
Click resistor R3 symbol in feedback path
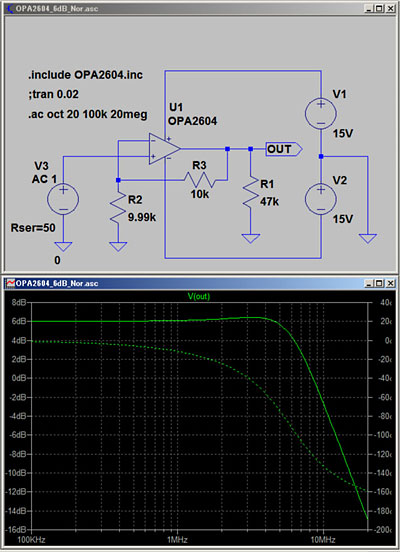click(x=200, y=180)
